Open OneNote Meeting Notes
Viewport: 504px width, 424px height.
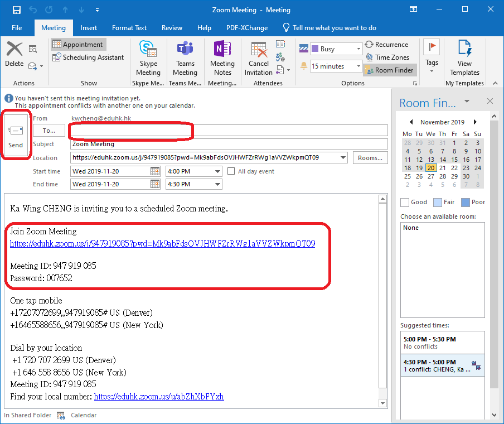[222, 59]
